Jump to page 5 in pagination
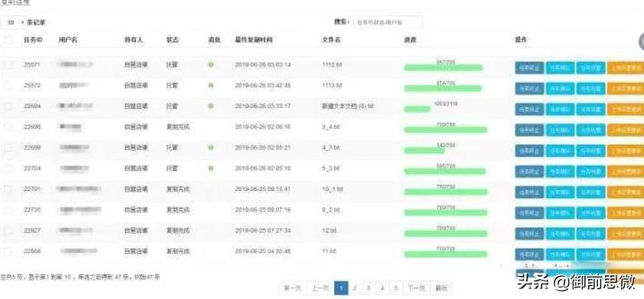644x299 pixels. click(x=396, y=287)
